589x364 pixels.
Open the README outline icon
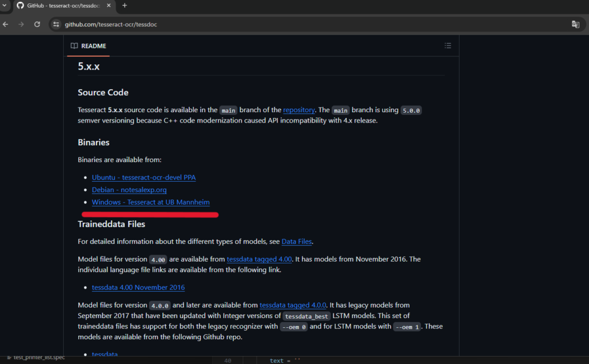(448, 46)
